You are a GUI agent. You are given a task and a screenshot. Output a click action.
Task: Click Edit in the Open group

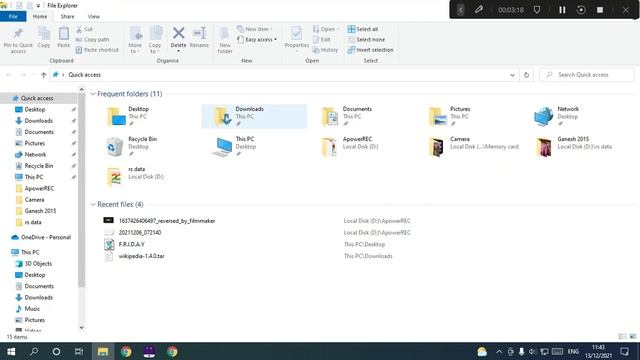click(x=322, y=40)
